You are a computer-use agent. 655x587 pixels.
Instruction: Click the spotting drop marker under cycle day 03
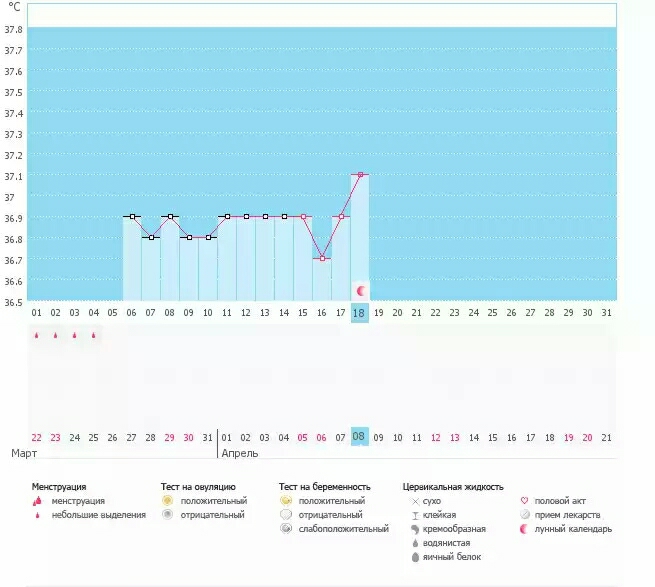[x=74, y=335]
